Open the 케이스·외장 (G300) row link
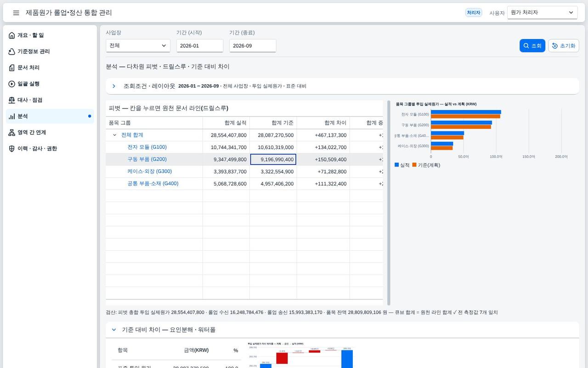588x368 pixels. click(x=149, y=172)
